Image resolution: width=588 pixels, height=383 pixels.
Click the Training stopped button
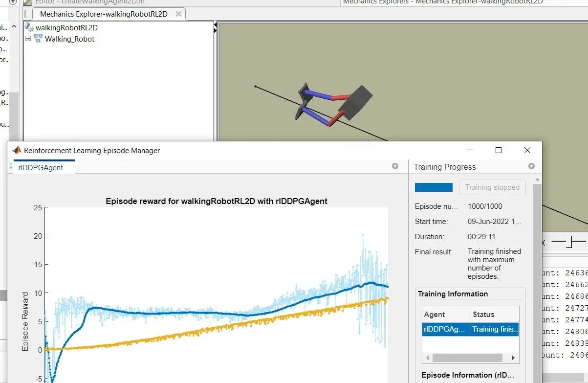[492, 187]
